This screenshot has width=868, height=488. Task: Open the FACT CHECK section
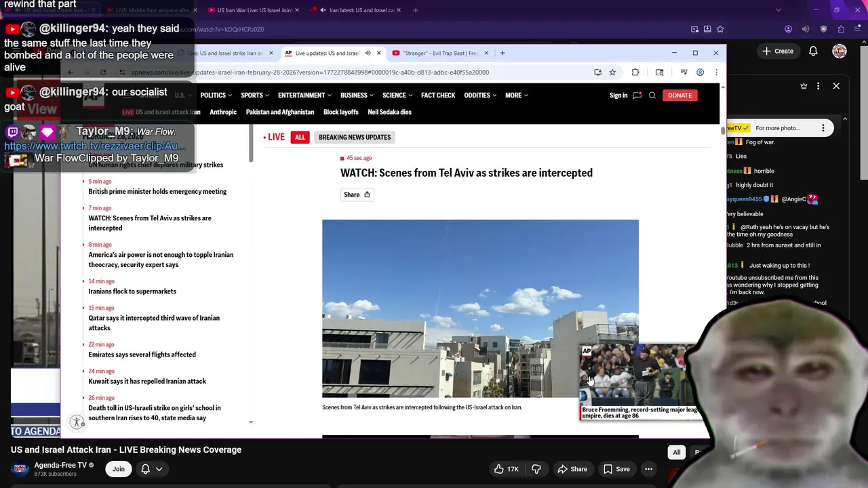coord(438,96)
